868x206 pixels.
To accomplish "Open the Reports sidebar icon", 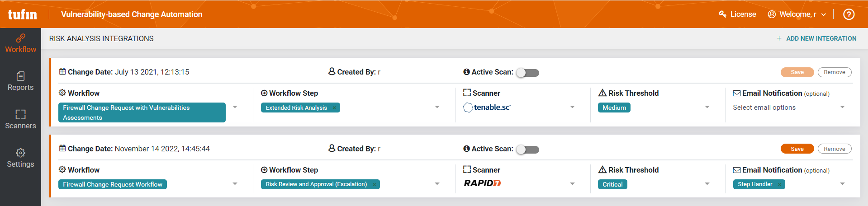I will (20, 76).
